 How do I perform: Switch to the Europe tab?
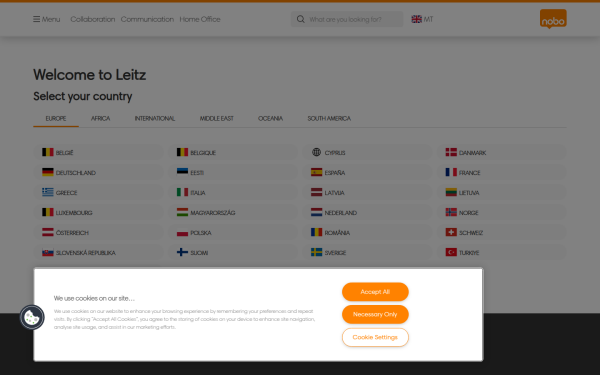pyautogui.click(x=56, y=119)
